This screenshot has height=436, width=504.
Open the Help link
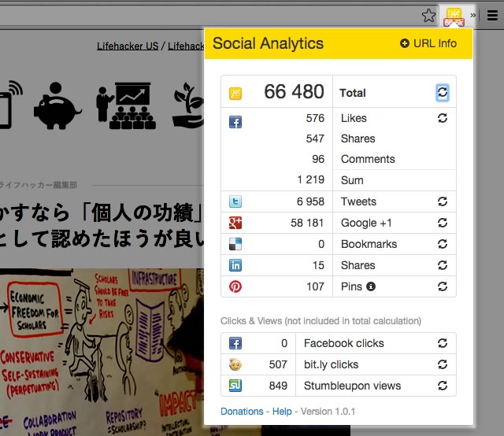[282, 412]
